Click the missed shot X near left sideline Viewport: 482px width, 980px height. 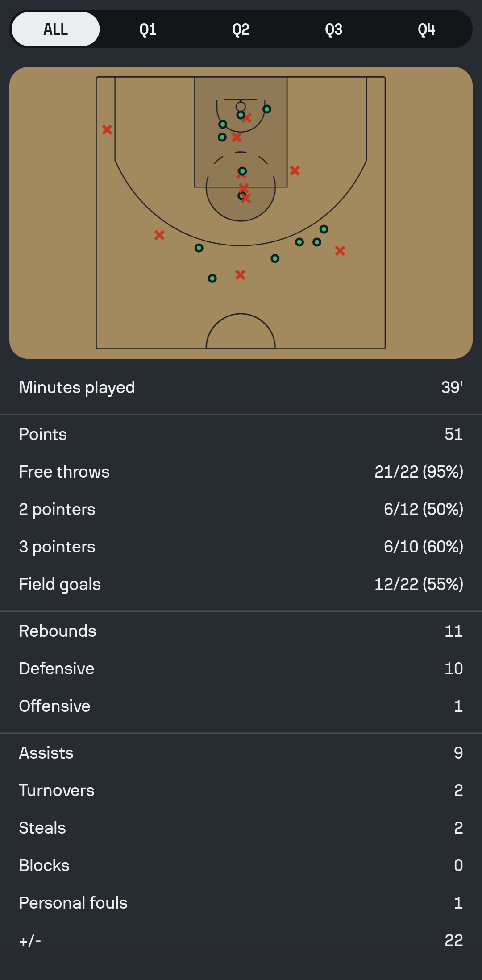[x=107, y=129]
